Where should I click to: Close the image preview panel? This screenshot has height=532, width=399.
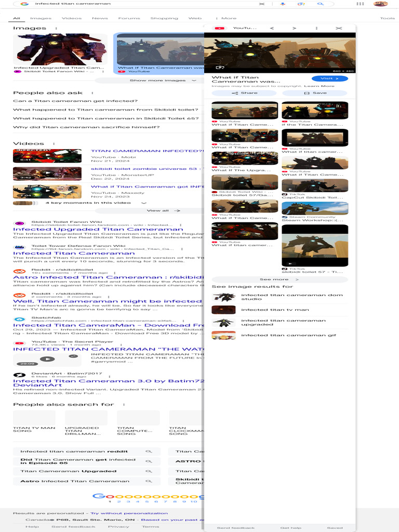pos(339,28)
